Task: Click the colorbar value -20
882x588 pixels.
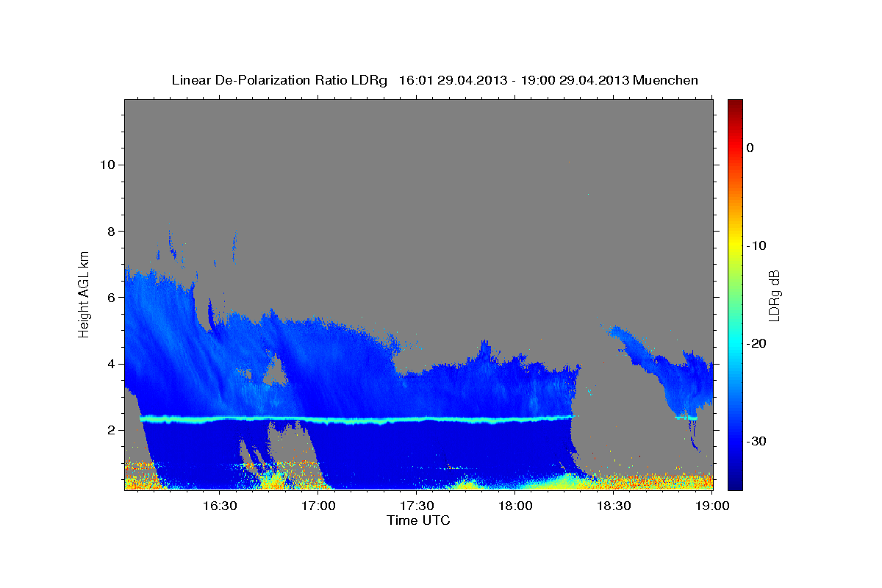Action: [x=757, y=343]
